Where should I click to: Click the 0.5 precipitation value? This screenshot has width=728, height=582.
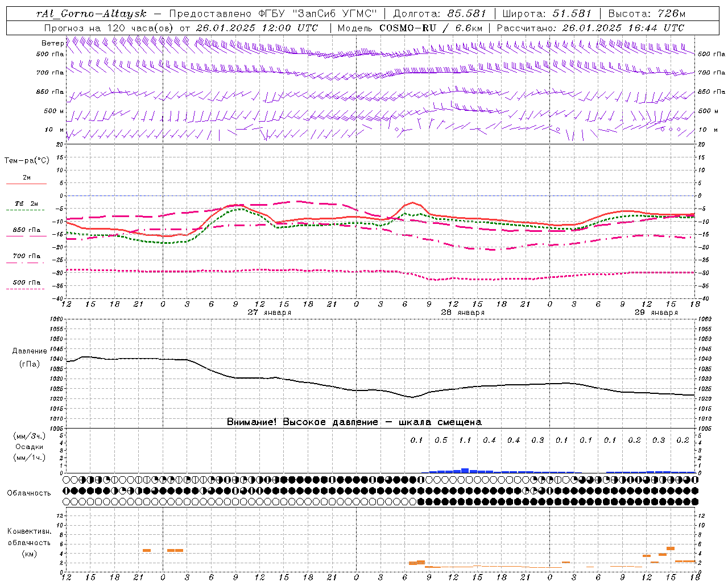pos(441,440)
